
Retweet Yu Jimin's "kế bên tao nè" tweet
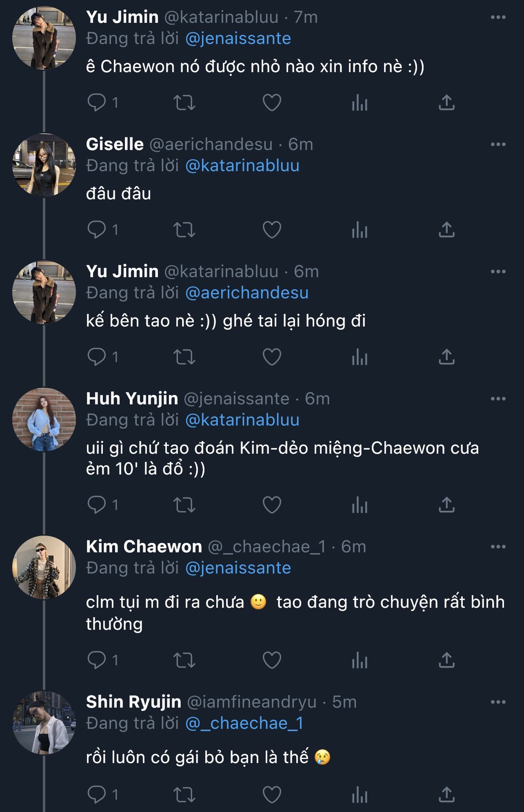[x=184, y=357]
